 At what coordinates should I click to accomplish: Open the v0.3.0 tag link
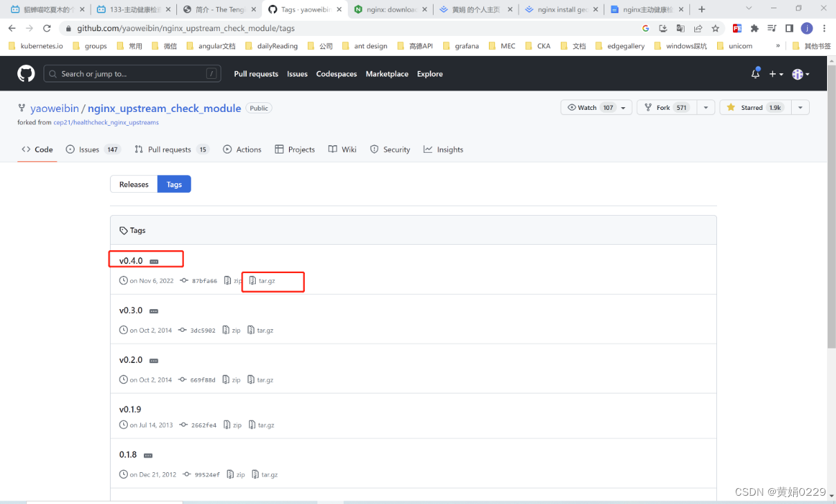coord(131,310)
